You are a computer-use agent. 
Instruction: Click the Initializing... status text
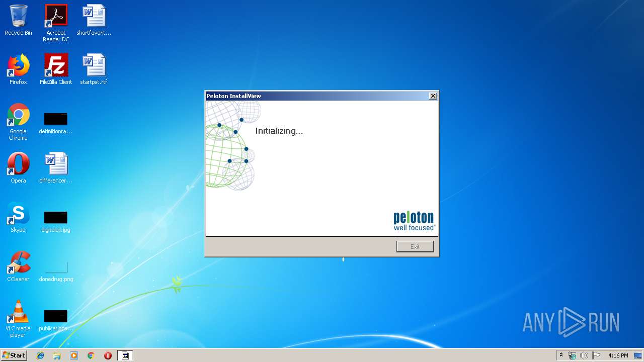(279, 131)
